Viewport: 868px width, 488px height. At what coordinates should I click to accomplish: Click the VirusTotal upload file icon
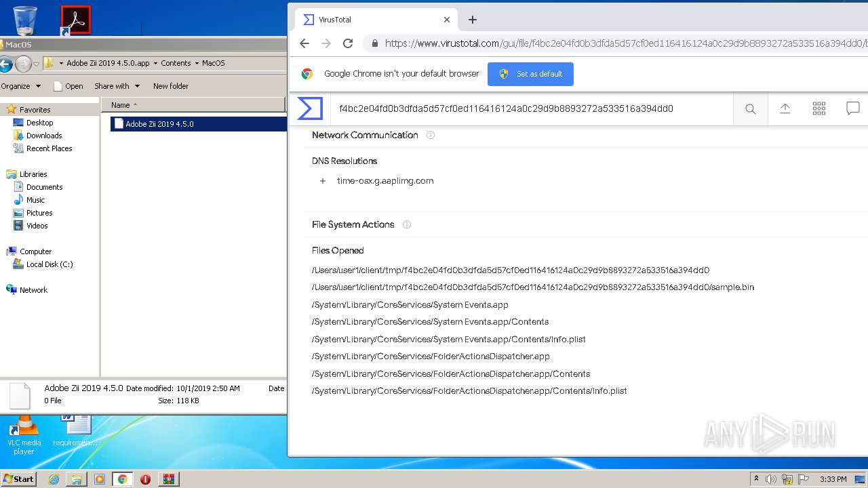785,108
